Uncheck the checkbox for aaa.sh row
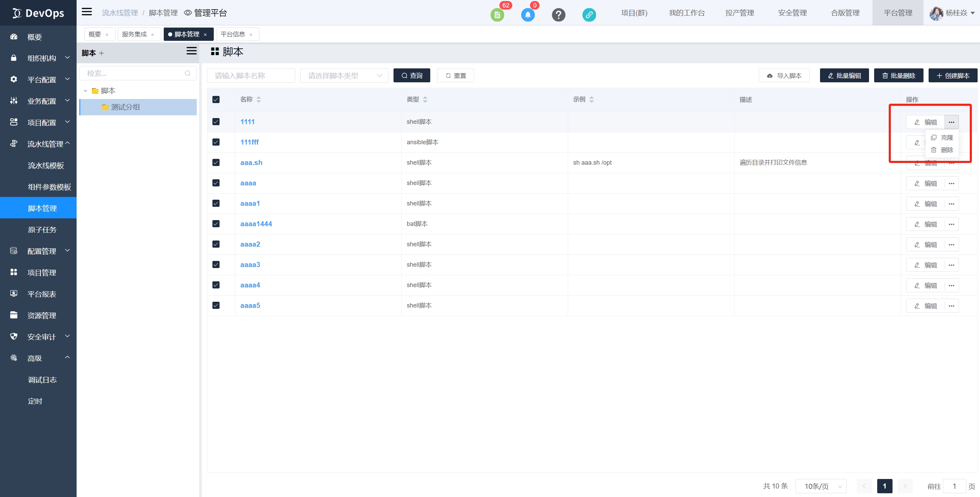Screen dimensions: 980x497 click(216, 163)
